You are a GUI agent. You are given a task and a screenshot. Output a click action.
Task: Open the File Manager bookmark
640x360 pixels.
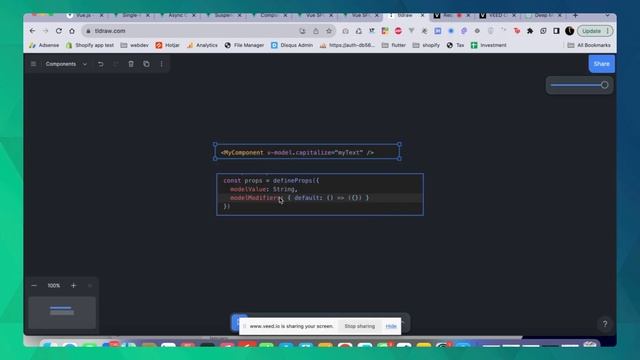[x=244, y=45]
